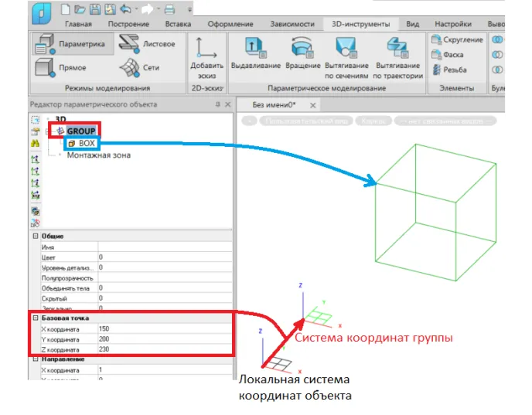The width and height of the screenshot is (532, 415).
Task: Apply the Фаска chamfer tool
Action: [x=447, y=55]
